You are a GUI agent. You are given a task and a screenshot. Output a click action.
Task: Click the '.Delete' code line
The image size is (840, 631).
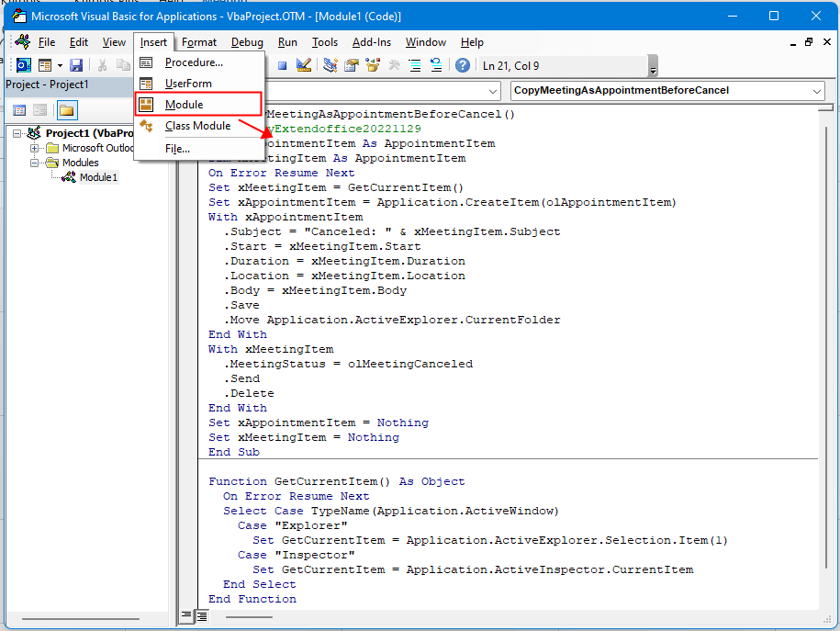(x=249, y=393)
